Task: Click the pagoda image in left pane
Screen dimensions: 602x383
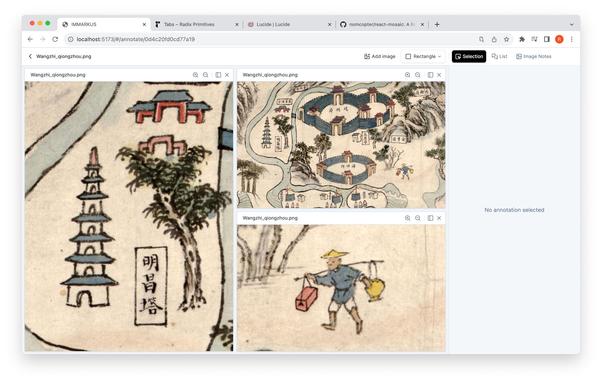Action: [x=89, y=228]
